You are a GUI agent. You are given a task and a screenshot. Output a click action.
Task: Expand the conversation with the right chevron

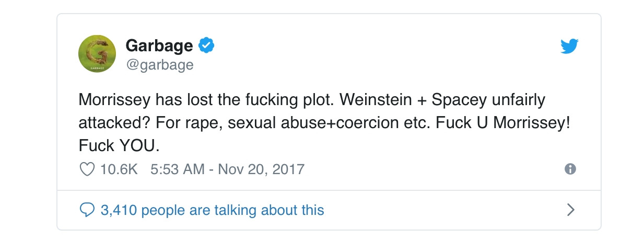(570, 210)
